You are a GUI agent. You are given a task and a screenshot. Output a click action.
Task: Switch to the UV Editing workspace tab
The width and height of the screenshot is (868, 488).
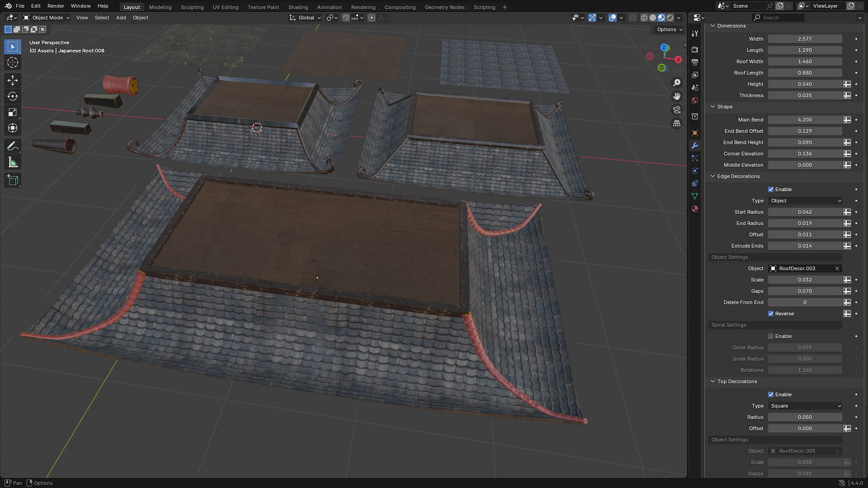[x=226, y=8]
